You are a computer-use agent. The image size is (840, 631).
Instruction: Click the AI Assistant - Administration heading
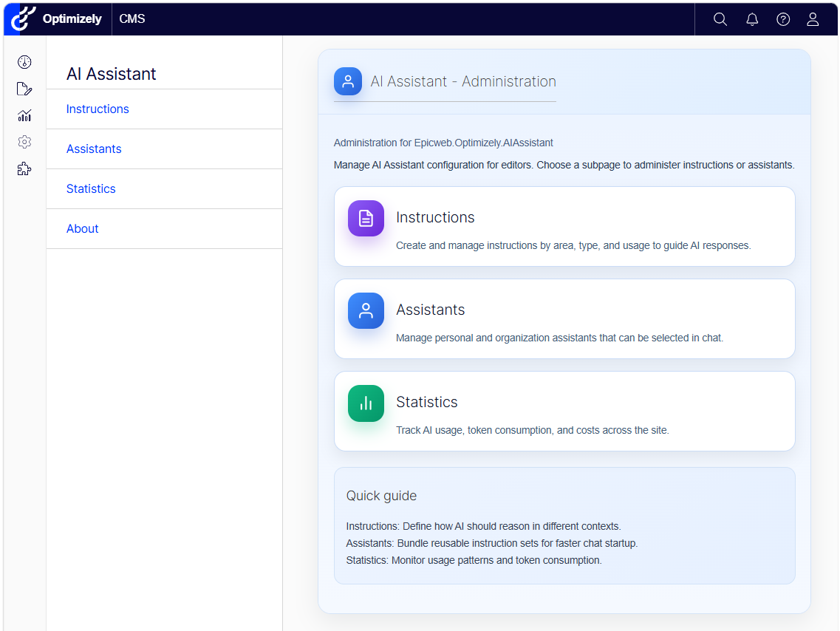pos(463,81)
